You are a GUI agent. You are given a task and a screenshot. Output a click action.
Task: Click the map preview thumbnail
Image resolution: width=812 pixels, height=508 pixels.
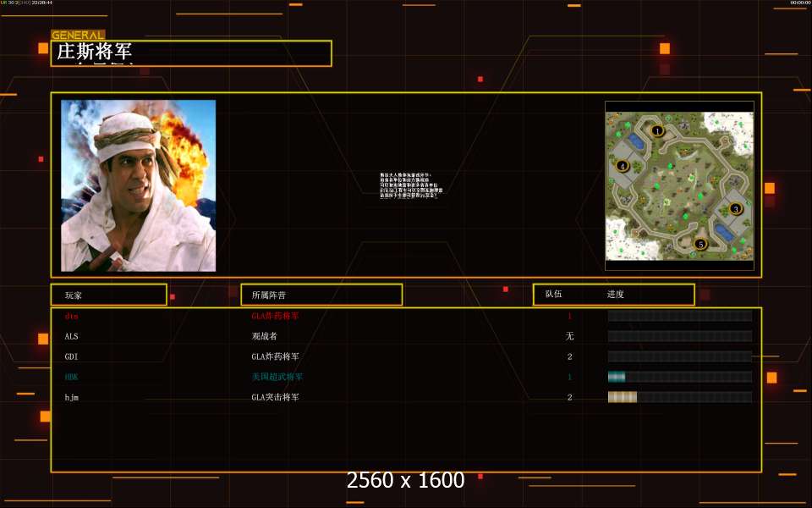point(679,185)
